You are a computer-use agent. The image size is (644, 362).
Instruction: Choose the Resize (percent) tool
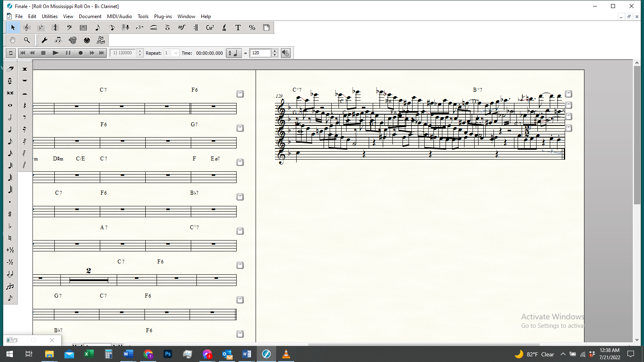coord(252,28)
